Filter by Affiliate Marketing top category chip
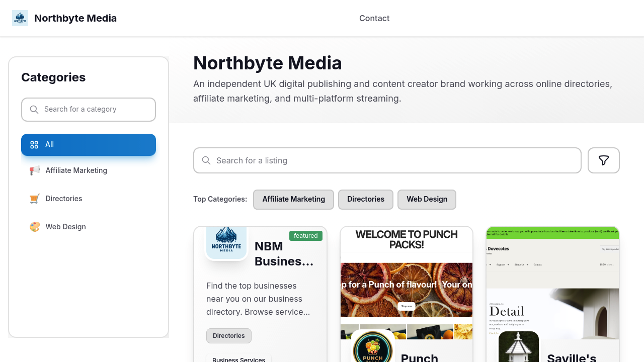The width and height of the screenshot is (644, 362). click(293, 199)
